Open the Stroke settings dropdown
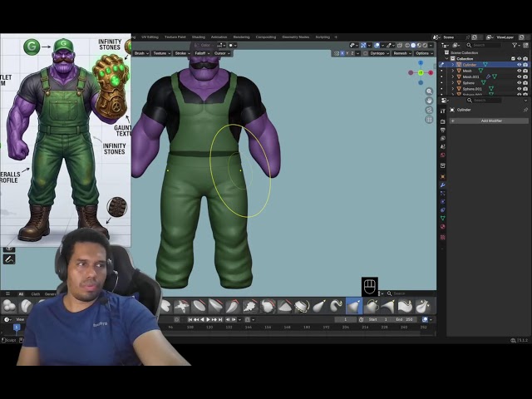Image resolution: width=532 pixels, height=399 pixels. point(183,53)
